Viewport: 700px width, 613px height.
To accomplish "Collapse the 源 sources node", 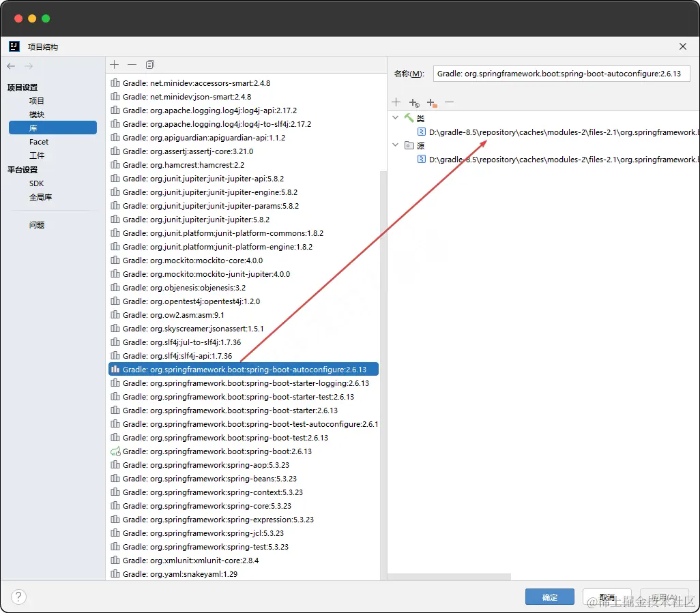I will tap(395, 145).
